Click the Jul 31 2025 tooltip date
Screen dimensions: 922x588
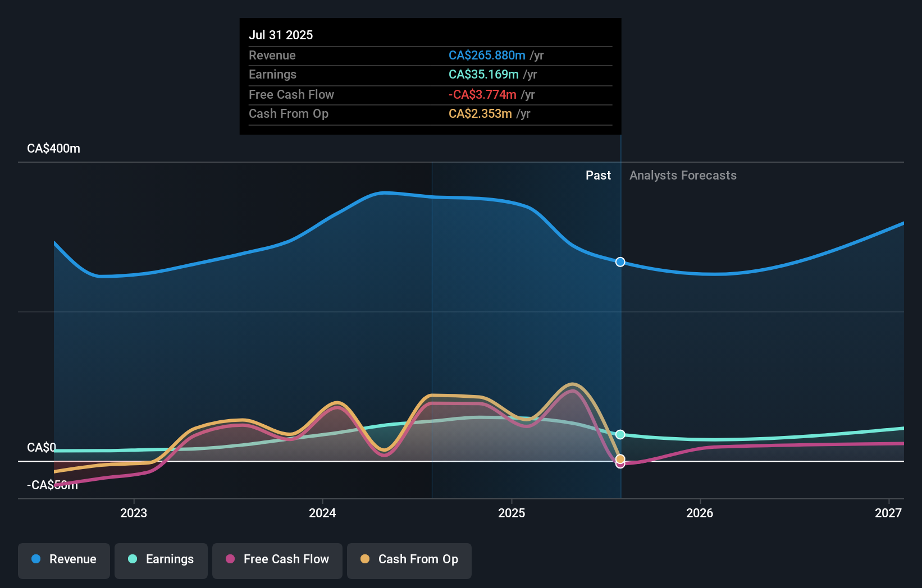(281, 35)
